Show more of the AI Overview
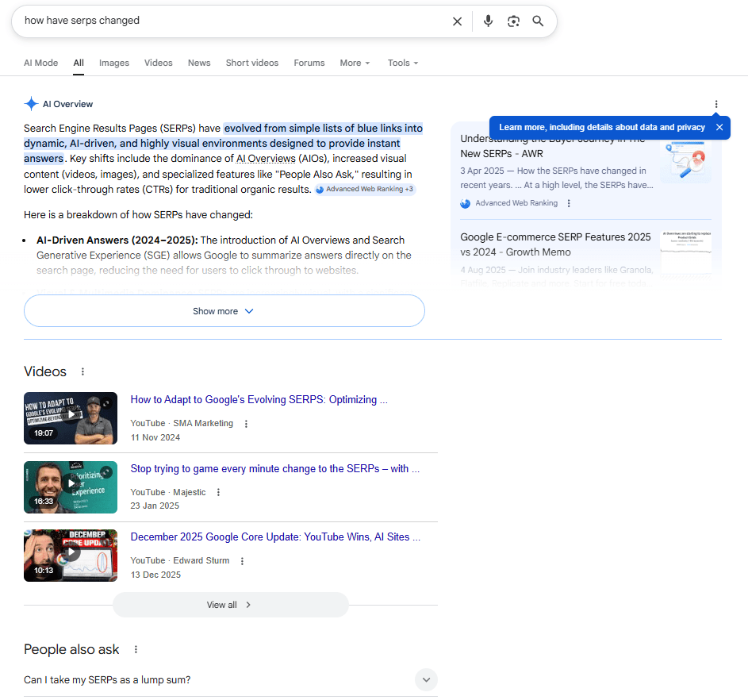 tap(224, 311)
